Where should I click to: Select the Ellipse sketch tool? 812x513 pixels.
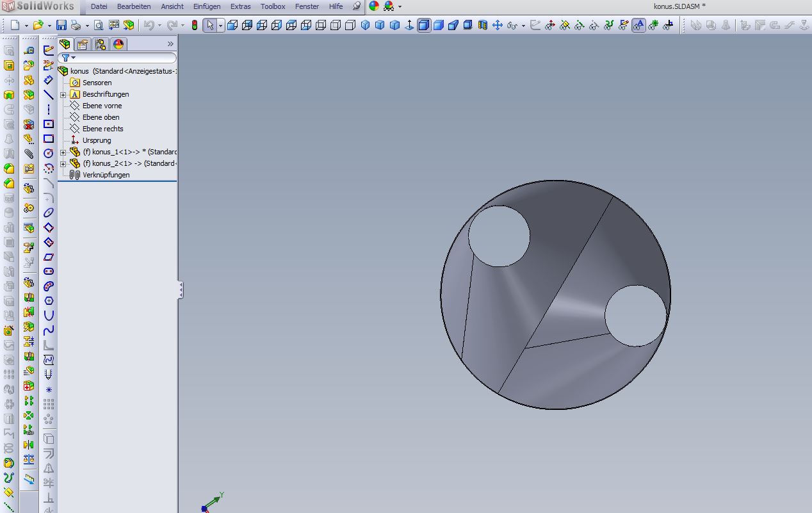point(49,213)
